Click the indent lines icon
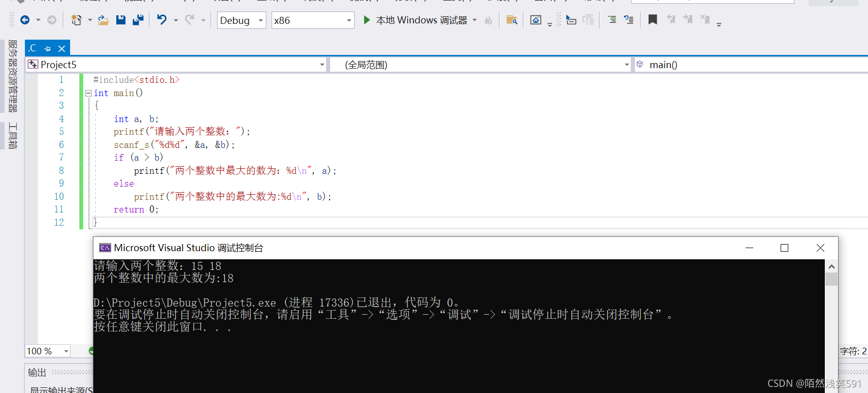868x393 pixels. coord(613,20)
